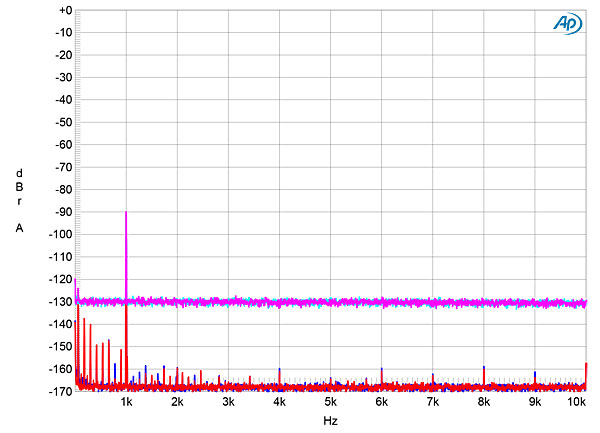Click the red spike at the right edge of the graph
This screenshot has height=433, width=600.
586,365
